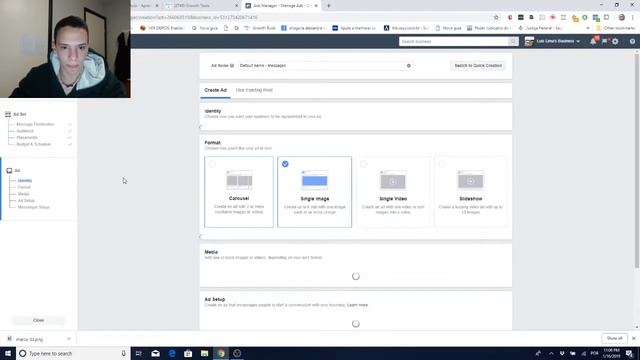Open the Other bookmarks folder
The height and width of the screenshot is (360, 640).
click(x=616, y=28)
